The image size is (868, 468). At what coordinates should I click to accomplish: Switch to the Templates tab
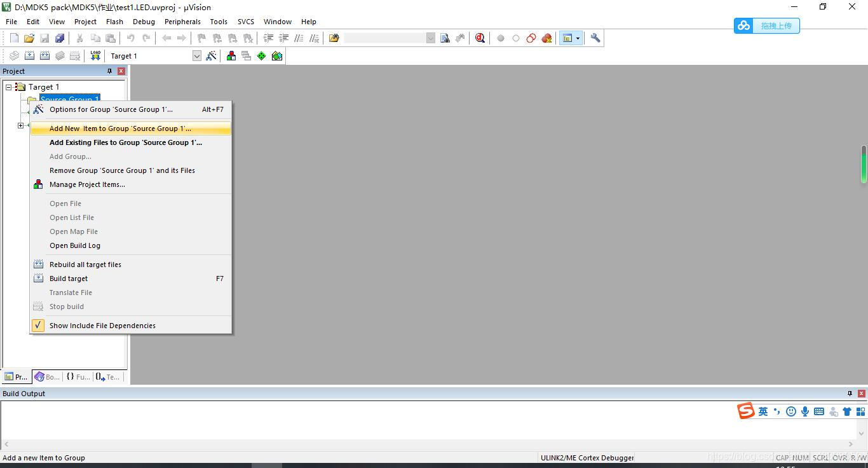pyautogui.click(x=107, y=377)
